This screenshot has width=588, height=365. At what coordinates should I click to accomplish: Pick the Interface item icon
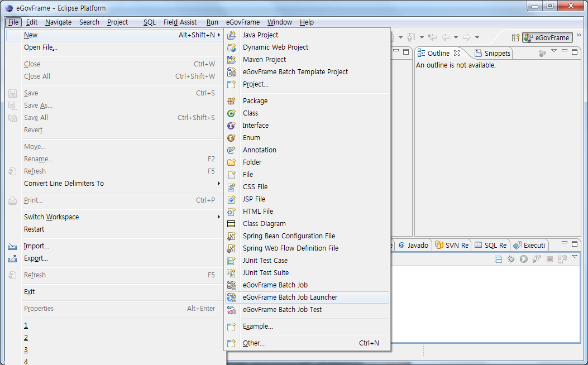click(x=231, y=126)
